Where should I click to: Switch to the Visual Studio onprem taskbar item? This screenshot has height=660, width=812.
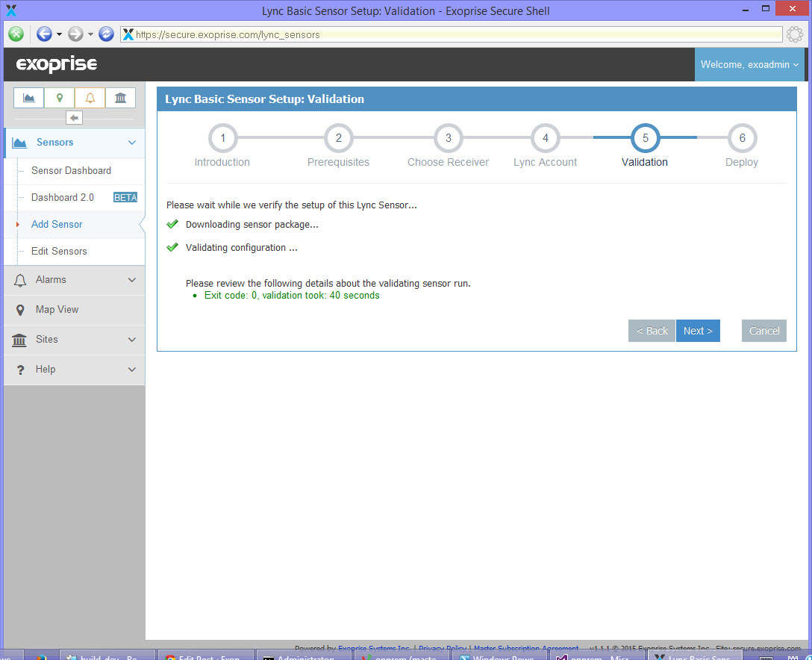(597, 656)
